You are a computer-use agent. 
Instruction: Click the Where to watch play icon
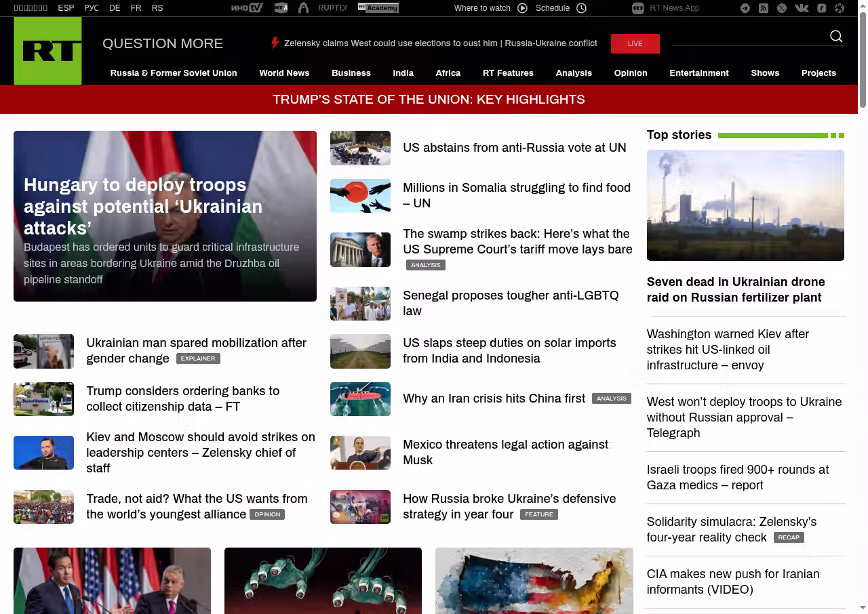[x=522, y=8]
